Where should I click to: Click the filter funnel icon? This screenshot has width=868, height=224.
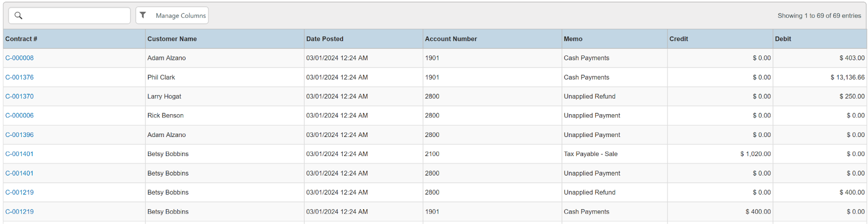(143, 15)
